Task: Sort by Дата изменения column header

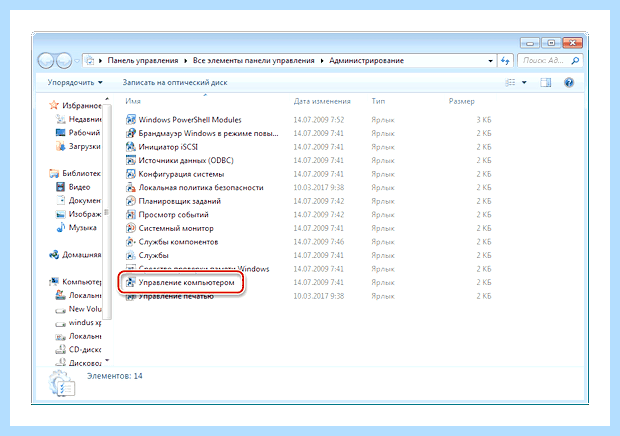Action: click(x=322, y=101)
